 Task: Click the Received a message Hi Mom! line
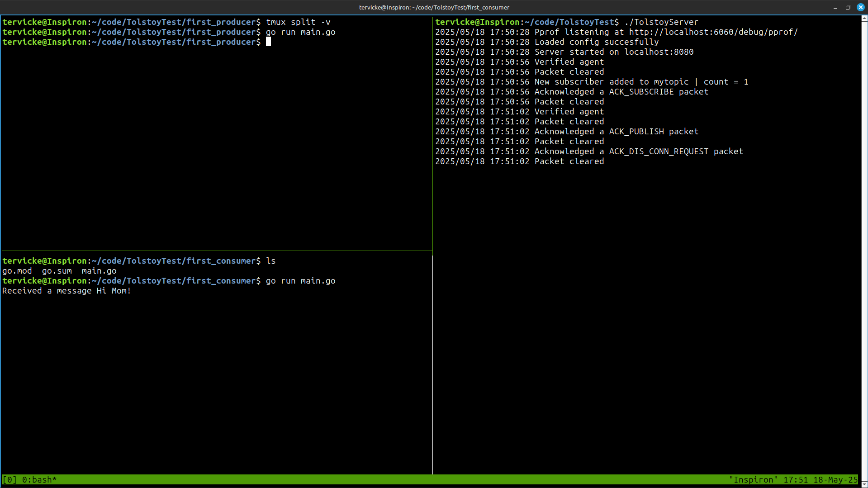point(66,290)
